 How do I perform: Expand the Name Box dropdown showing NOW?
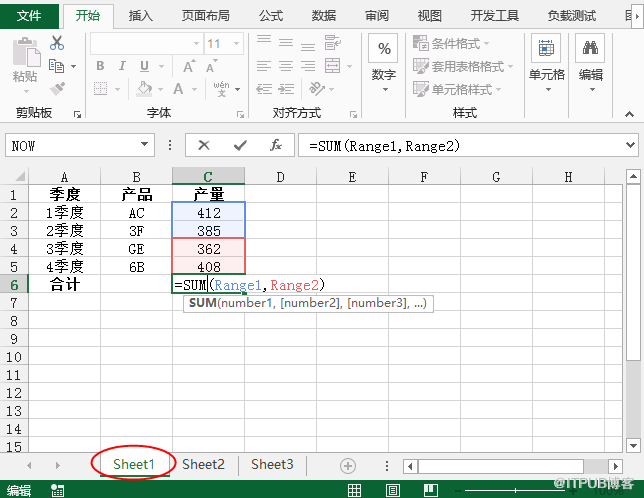click(x=146, y=146)
